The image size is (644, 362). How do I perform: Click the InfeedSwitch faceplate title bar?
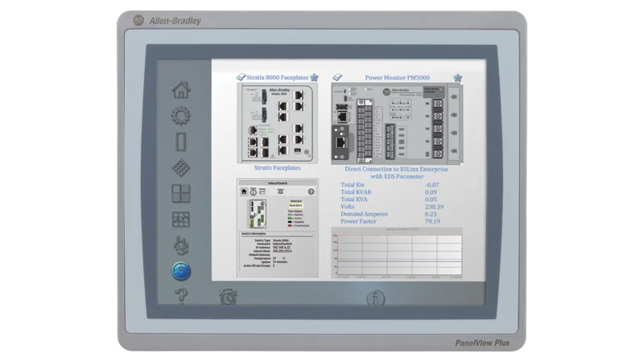[x=278, y=183]
